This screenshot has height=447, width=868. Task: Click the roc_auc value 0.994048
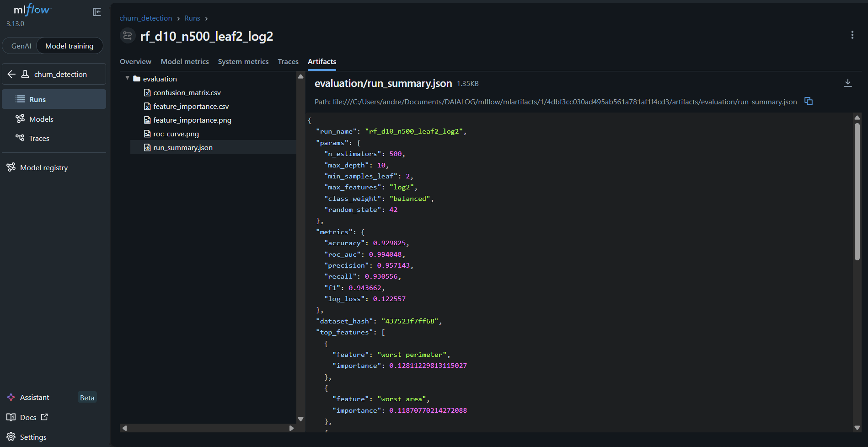385,254
